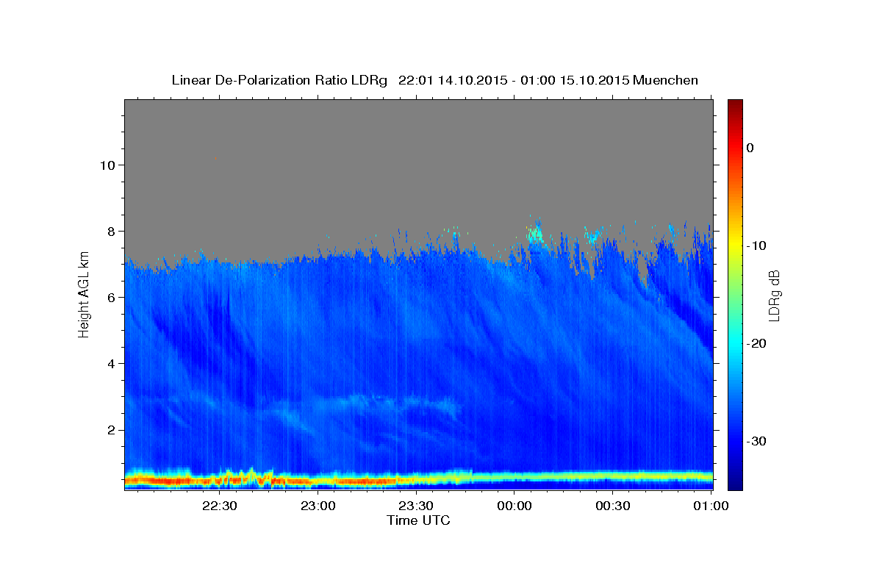Image resolution: width=882 pixels, height=588 pixels.
Task: Click the 'Time UTC' axis label
Action: (x=418, y=520)
